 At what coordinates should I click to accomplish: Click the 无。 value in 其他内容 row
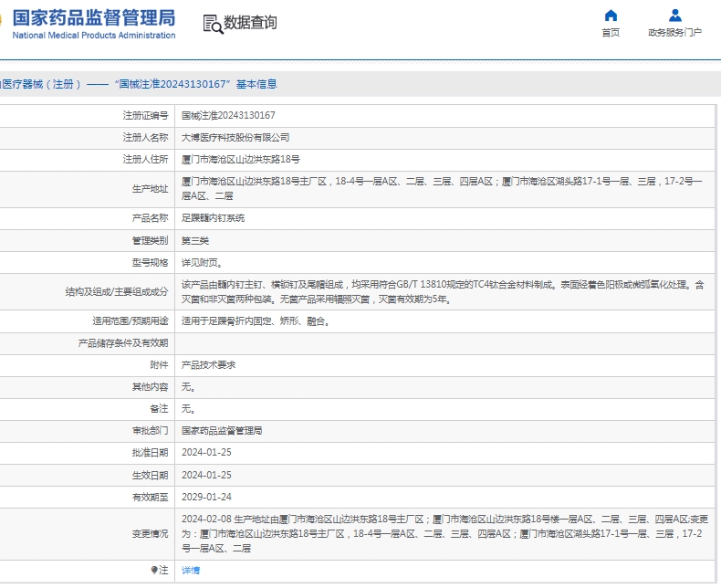point(188,387)
